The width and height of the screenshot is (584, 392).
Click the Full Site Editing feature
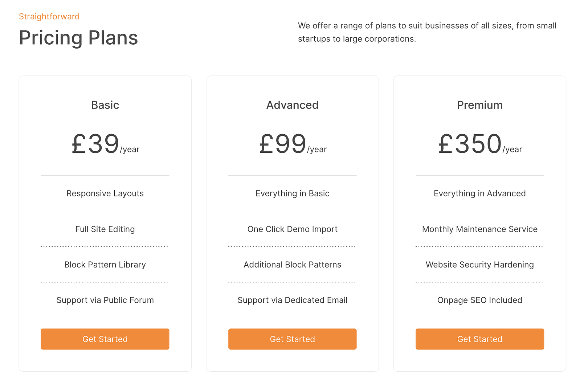pos(105,229)
